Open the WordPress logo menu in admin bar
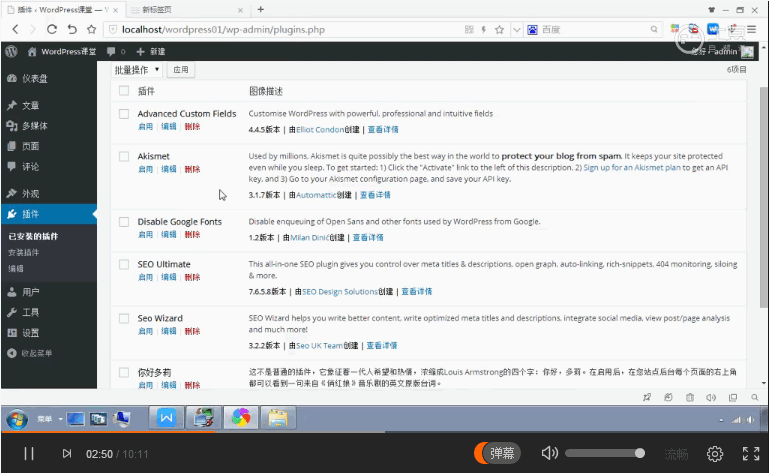The height and width of the screenshot is (473, 769). (x=11, y=52)
